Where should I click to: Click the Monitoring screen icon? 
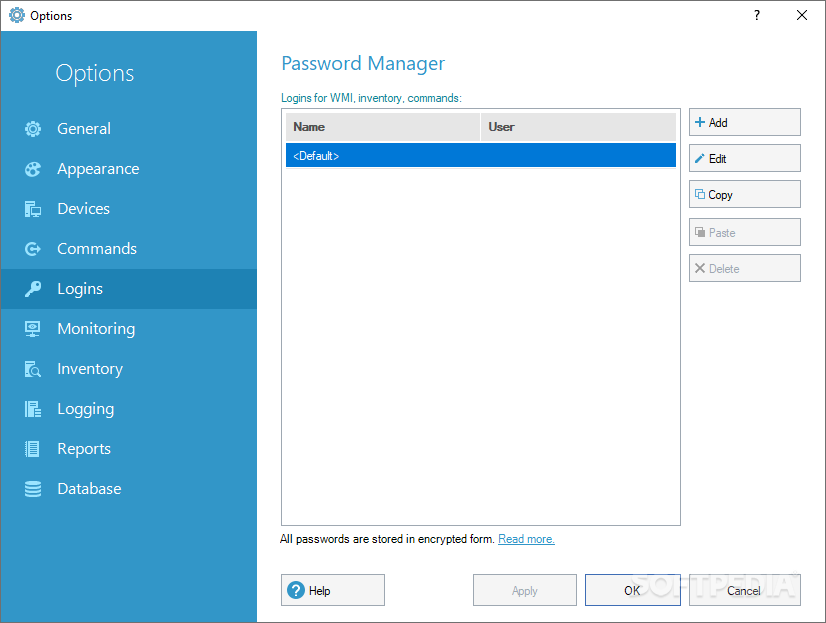click(33, 329)
